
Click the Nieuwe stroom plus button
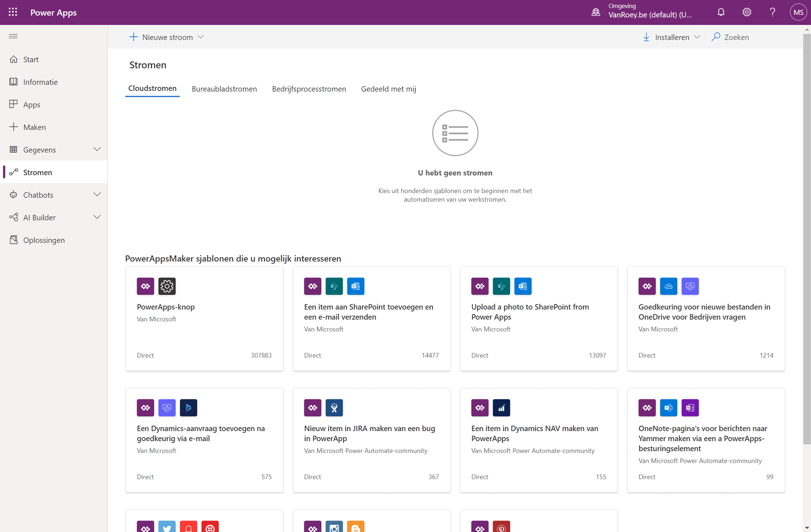point(133,37)
